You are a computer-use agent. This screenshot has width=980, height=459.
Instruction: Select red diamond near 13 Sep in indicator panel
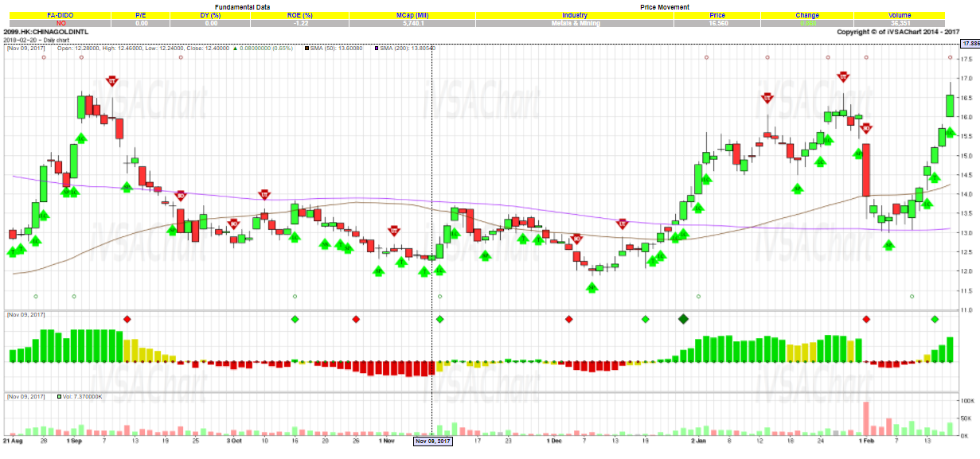[127, 319]
